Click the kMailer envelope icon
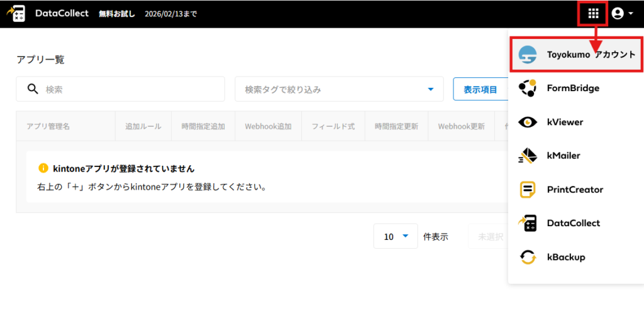Image resolution: width=644 pixels, height=314 pixels. click(527, 156)
